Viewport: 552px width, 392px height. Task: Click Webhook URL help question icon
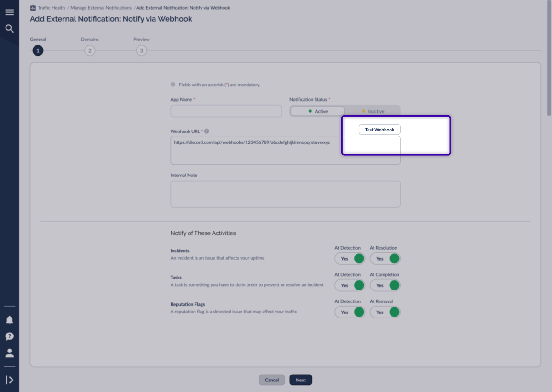click(x=207, y=131)
